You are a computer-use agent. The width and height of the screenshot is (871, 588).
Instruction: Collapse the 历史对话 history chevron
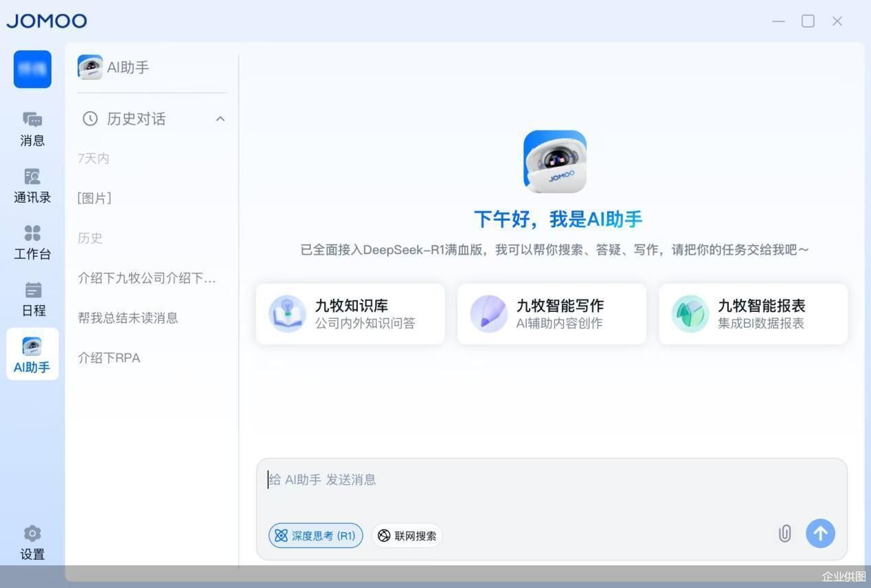220,119
